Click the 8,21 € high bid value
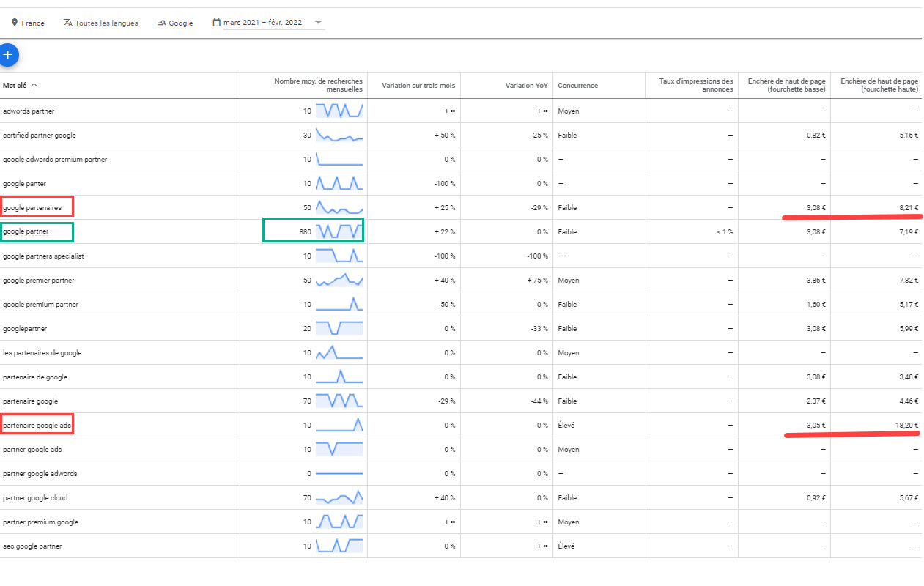This screenshot has width=924, height=586. click(909, 207)
